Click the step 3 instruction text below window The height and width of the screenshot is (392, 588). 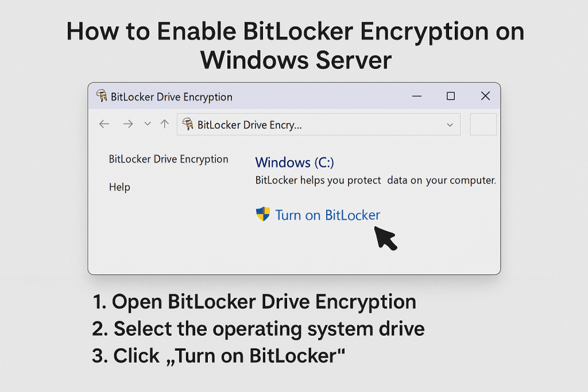point(218,356)
